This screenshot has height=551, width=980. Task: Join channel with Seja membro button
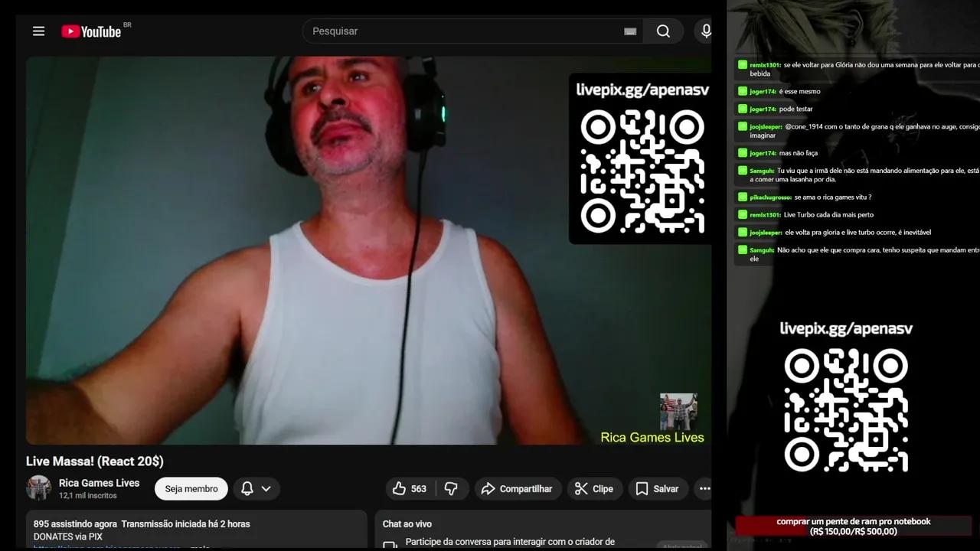(x=191, y=489)
